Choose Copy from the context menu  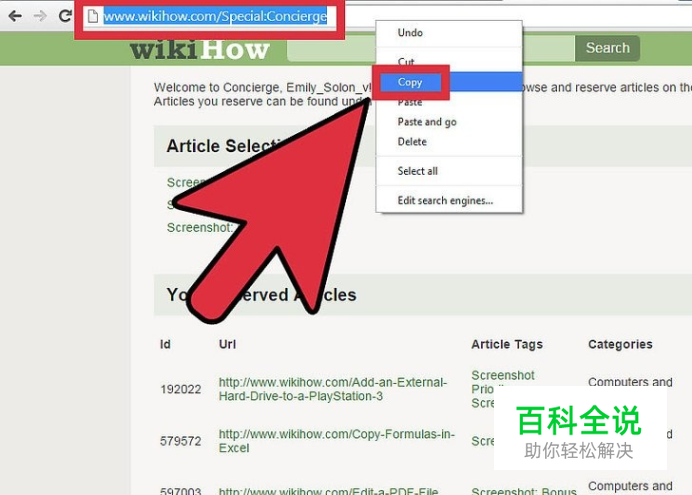(449, 82)
